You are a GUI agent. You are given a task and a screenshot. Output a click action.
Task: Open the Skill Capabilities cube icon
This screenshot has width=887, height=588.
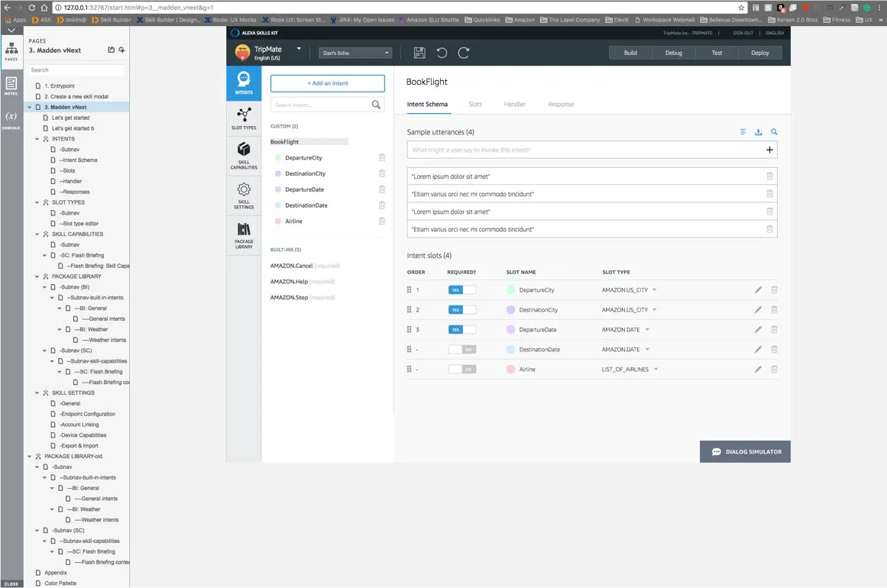tap(244, 156)
